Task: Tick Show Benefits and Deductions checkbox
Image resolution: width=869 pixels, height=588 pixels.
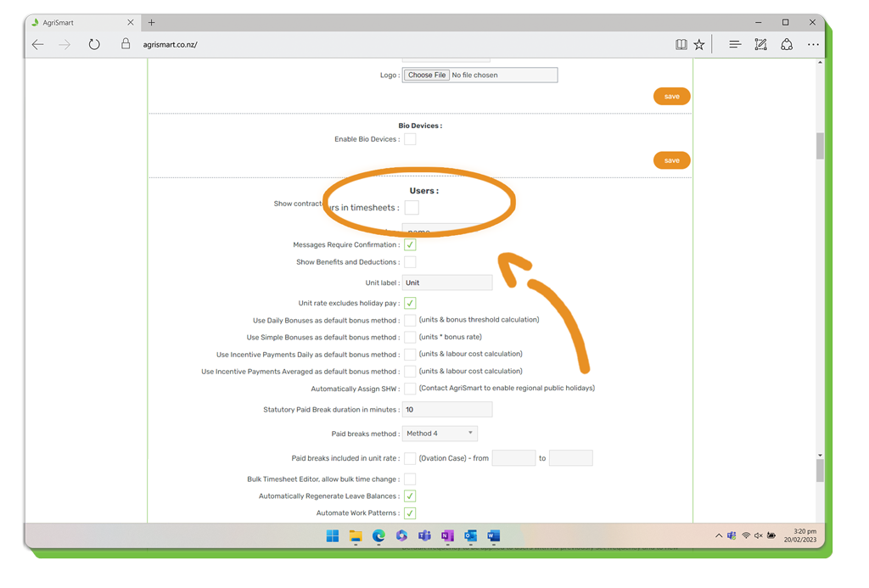Action: point(410,262)
